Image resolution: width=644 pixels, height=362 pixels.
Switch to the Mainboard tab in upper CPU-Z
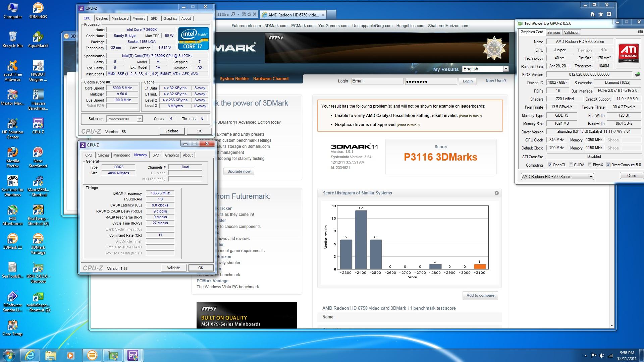pyautogui.click(x=120, y=18)
